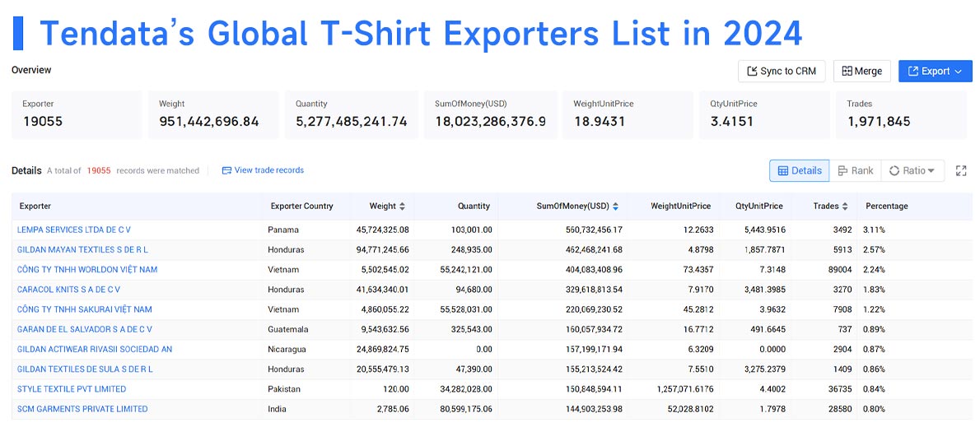The image size is (980, 427).
Task: Sort by the SumOfMoney(USD) column arrows
Action: click(x=616, y=206)
